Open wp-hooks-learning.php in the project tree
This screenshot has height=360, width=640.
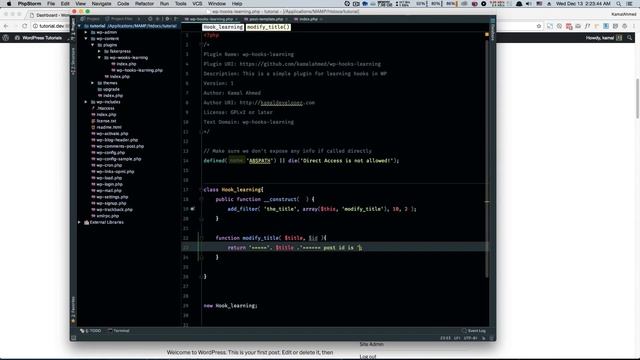[x=139, y=70]
